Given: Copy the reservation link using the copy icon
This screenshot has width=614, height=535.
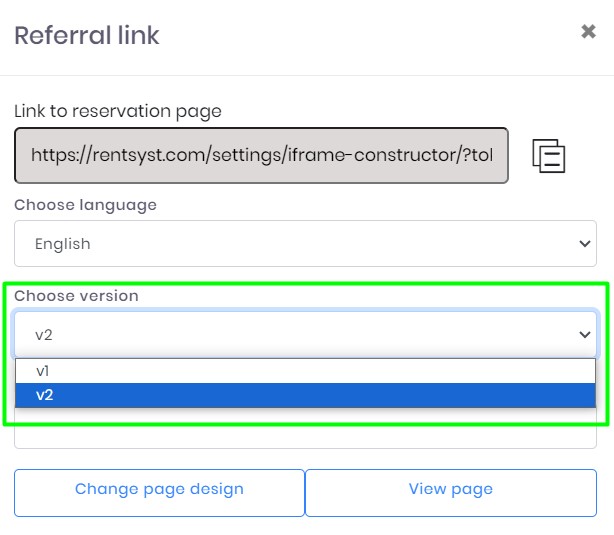Looking at the screenshot, I should tap(549, 156).
